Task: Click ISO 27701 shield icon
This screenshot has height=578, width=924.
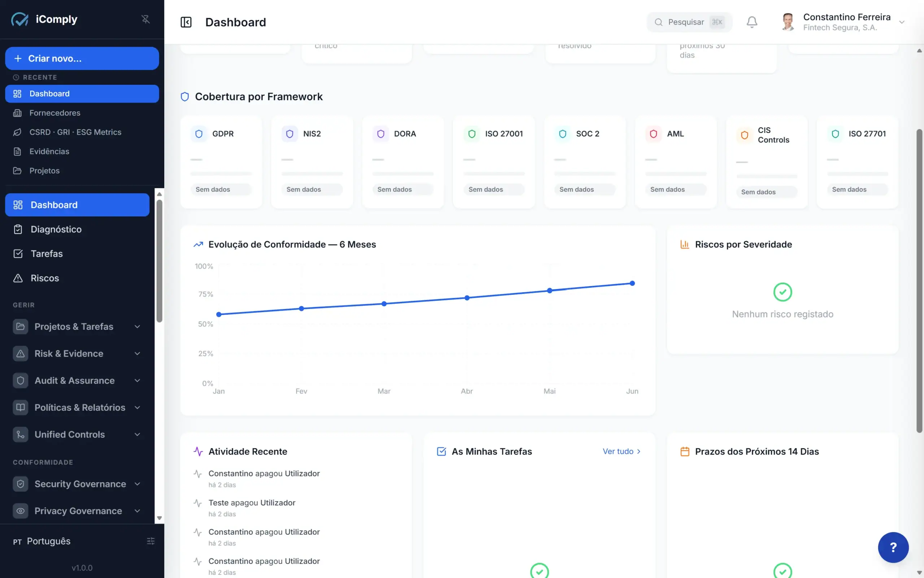Action: pos(836,134)
